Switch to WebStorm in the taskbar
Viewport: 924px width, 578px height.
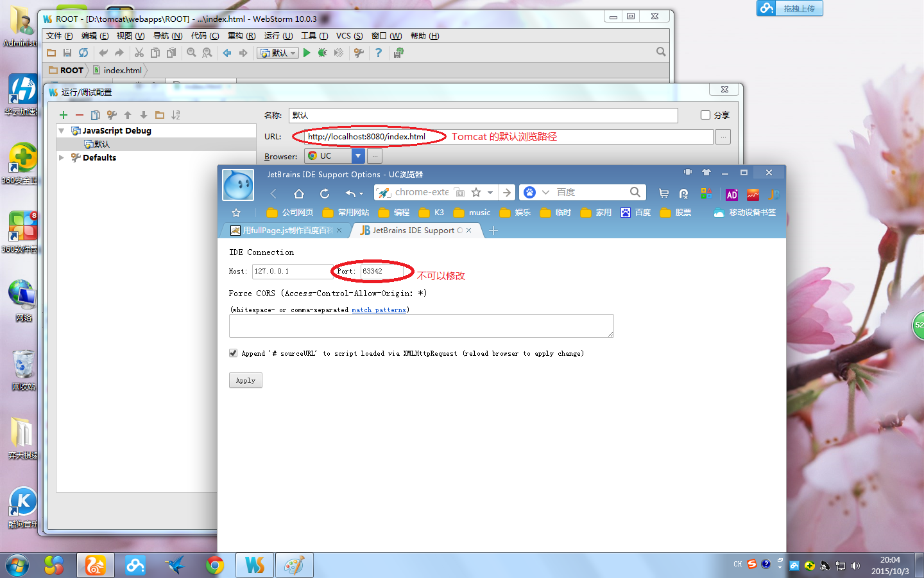255,565
